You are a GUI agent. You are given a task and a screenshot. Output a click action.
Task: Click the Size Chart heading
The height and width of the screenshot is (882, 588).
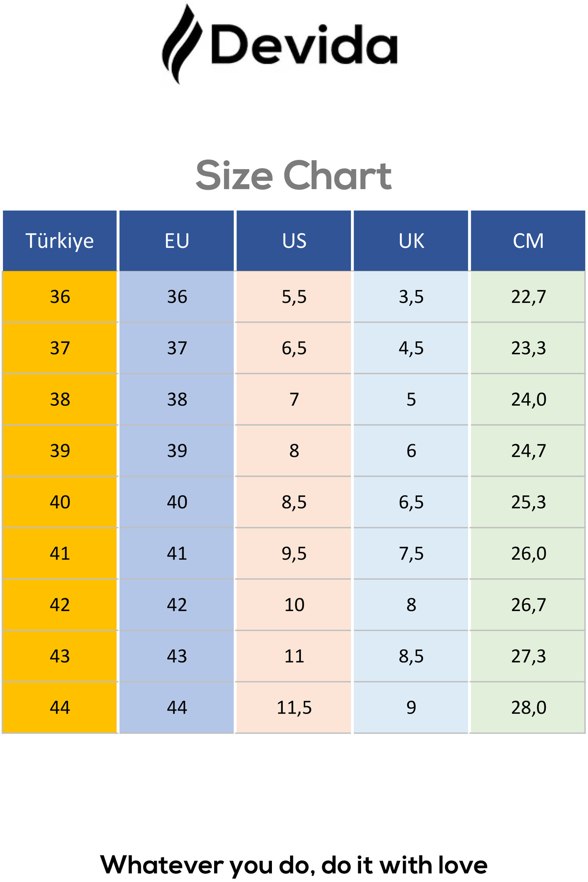coord(294,175)
